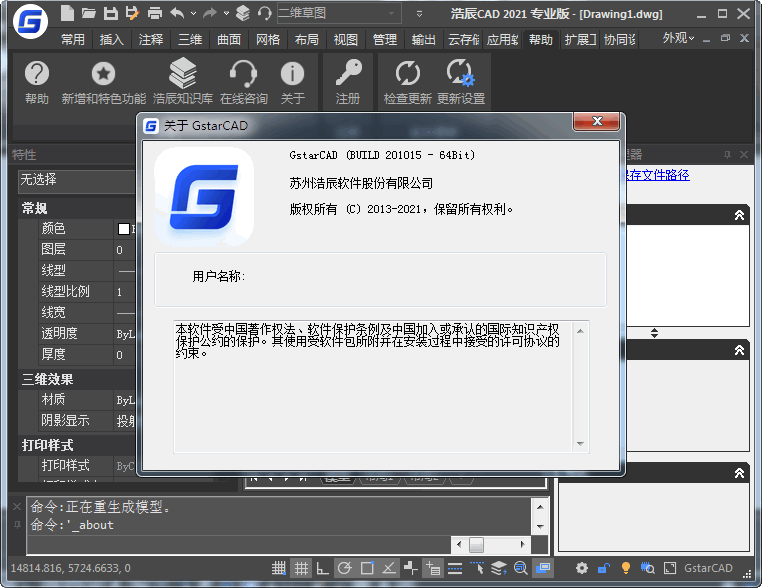This screenshot has height=588, width=762.
Task: Select the 线型比例 property row
Action: 78,292
